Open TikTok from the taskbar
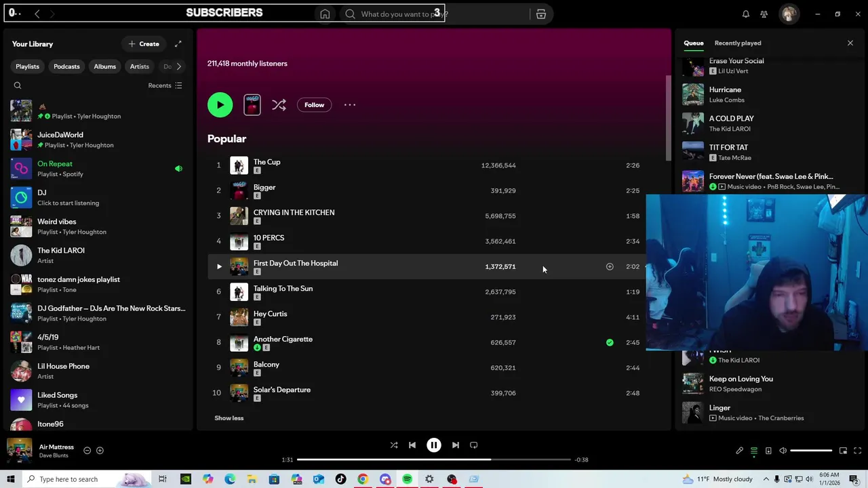The height and width of the screenshot is (488, 868). [x=340, y=479]
